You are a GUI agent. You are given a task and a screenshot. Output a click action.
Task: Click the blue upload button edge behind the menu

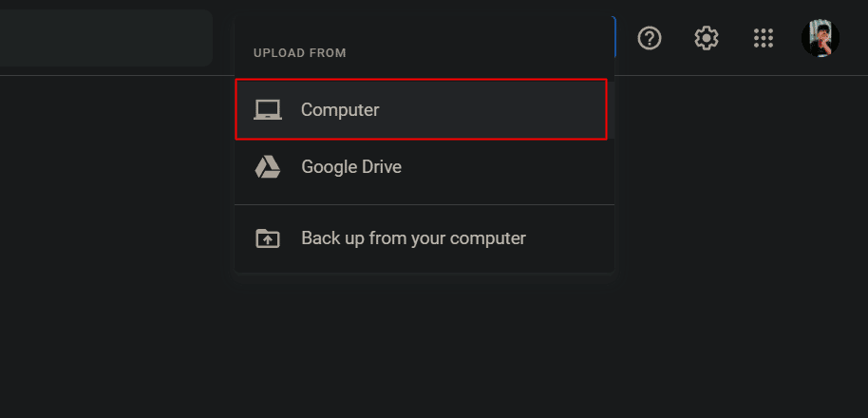click(614, 37)
